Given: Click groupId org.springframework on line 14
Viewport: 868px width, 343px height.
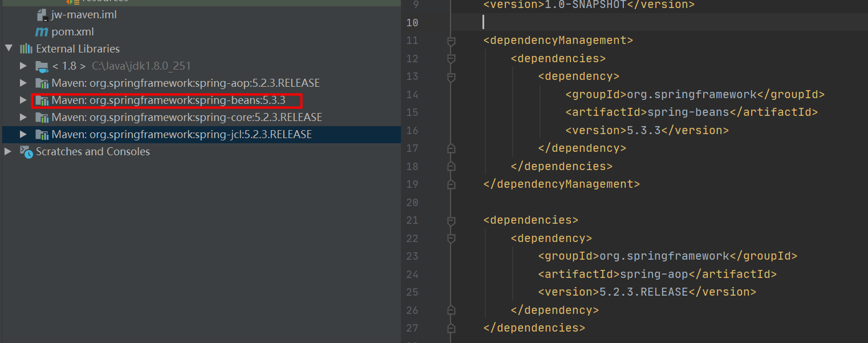Looking at the screenshot, I should click(x=692, y=94).
